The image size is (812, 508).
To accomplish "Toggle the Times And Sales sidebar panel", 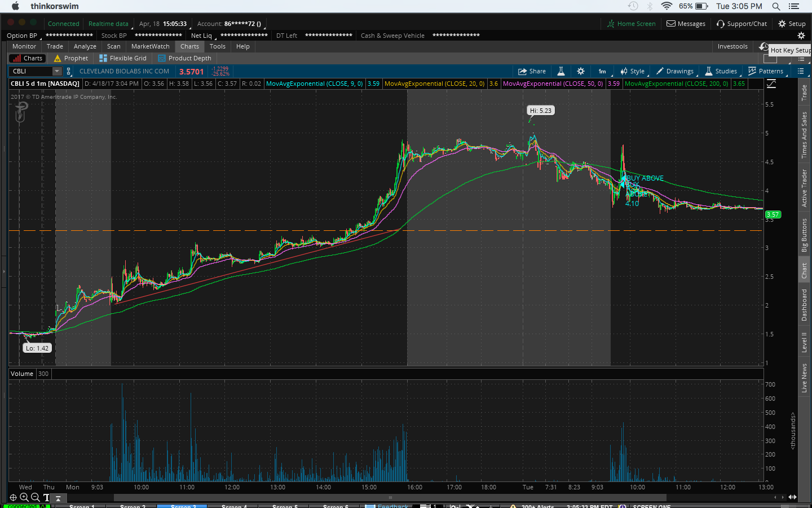I will [804, 135].
